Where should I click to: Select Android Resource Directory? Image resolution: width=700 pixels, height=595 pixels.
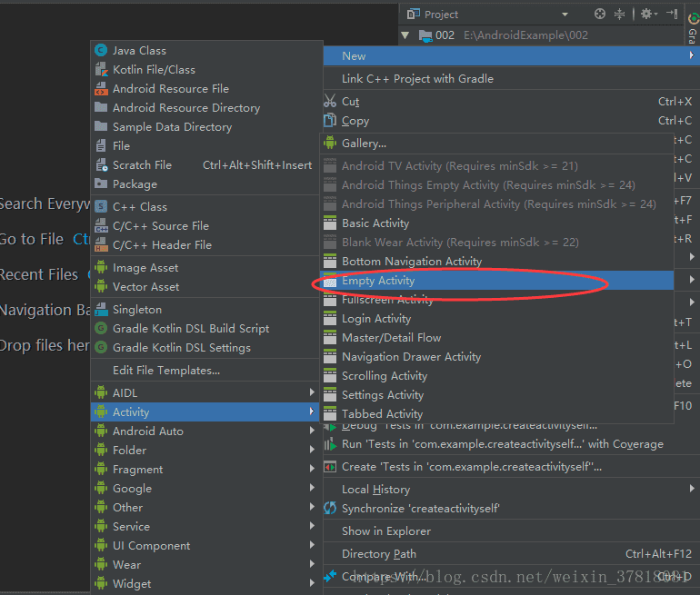click(205, 107)
